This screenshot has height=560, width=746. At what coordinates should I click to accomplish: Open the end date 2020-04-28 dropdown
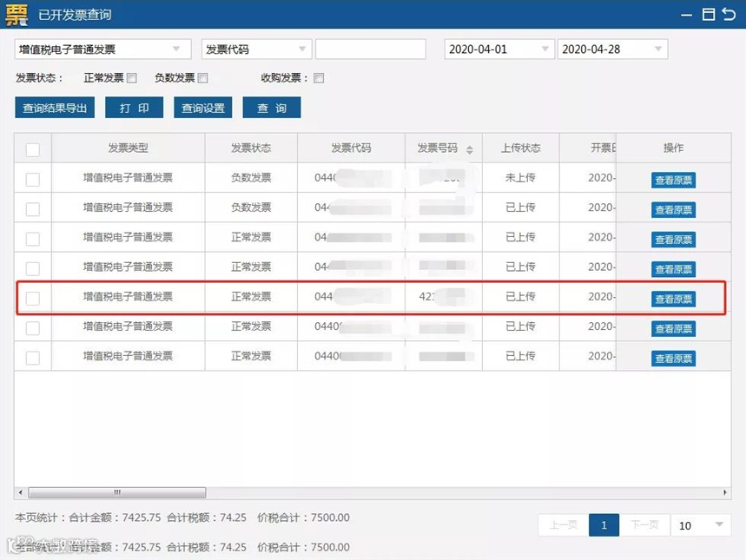click(x=612, y=49)
